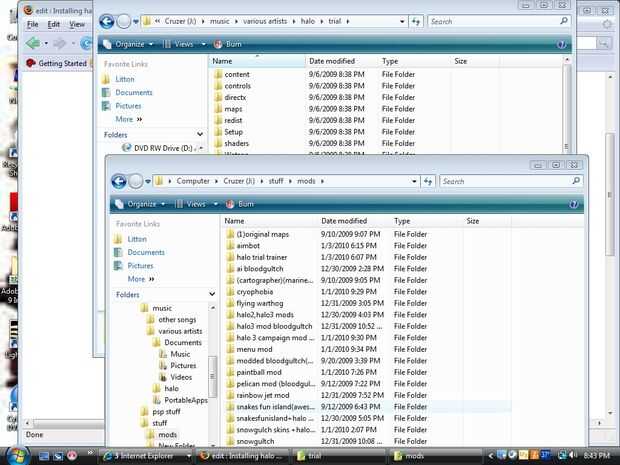Click Refresh icon in the trial window address bar
The image size is (620, 465).
(x=416, y=21)
